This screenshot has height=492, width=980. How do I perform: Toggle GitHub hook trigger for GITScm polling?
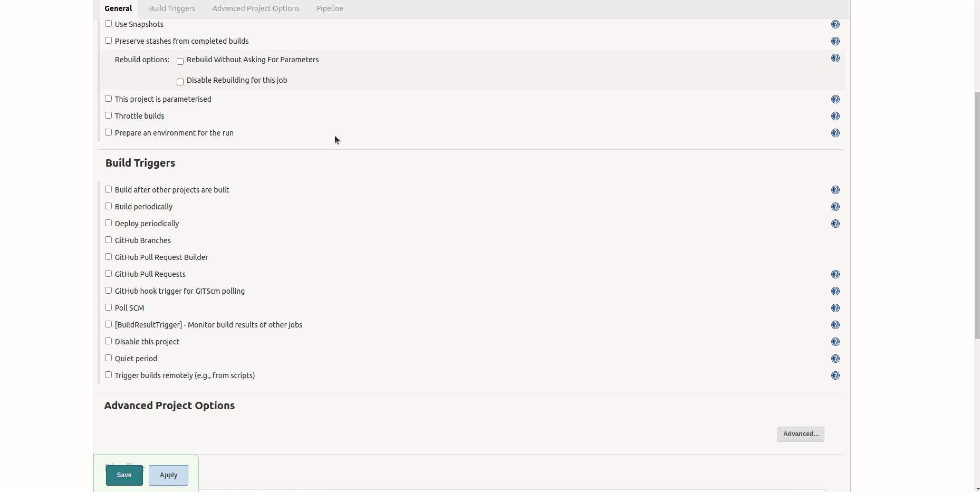pos(108,291)
